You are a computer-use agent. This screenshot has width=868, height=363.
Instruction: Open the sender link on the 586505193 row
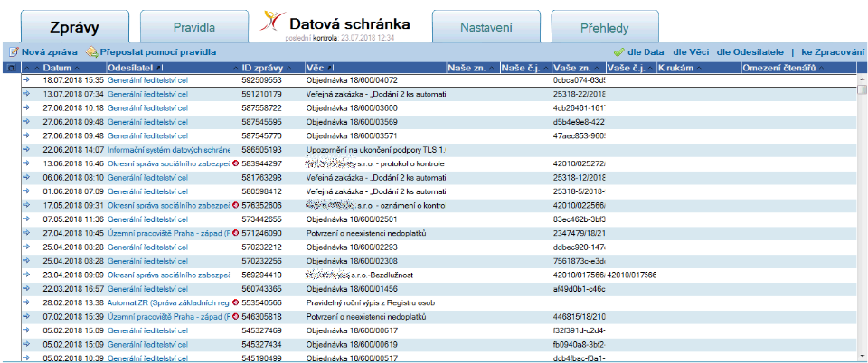click(x=168, y=150)
